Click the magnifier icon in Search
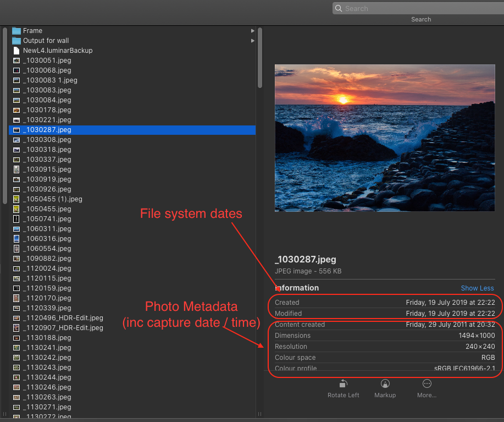Image resolution: width=504 pixels, height=422 pixels. tap(339, 9)
